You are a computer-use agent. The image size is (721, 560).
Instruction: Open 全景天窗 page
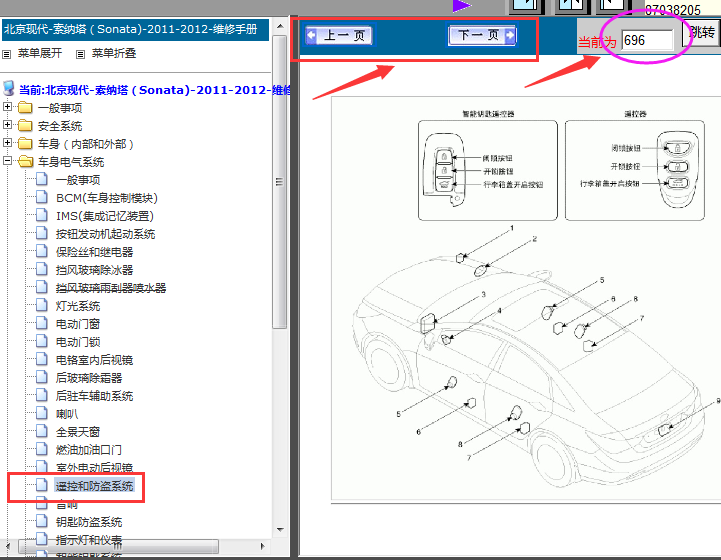[78, 432]
